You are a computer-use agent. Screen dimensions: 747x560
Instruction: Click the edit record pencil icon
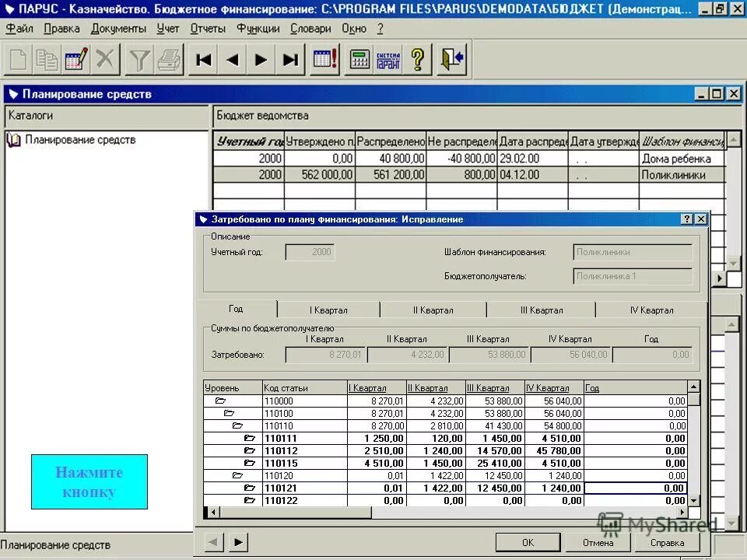[75, 60]
